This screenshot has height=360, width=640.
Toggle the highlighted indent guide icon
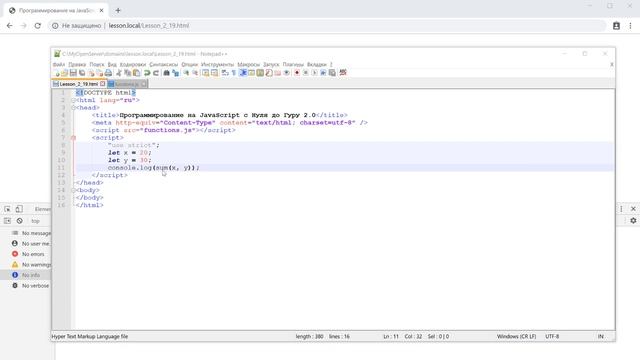(x=243, y=73)
